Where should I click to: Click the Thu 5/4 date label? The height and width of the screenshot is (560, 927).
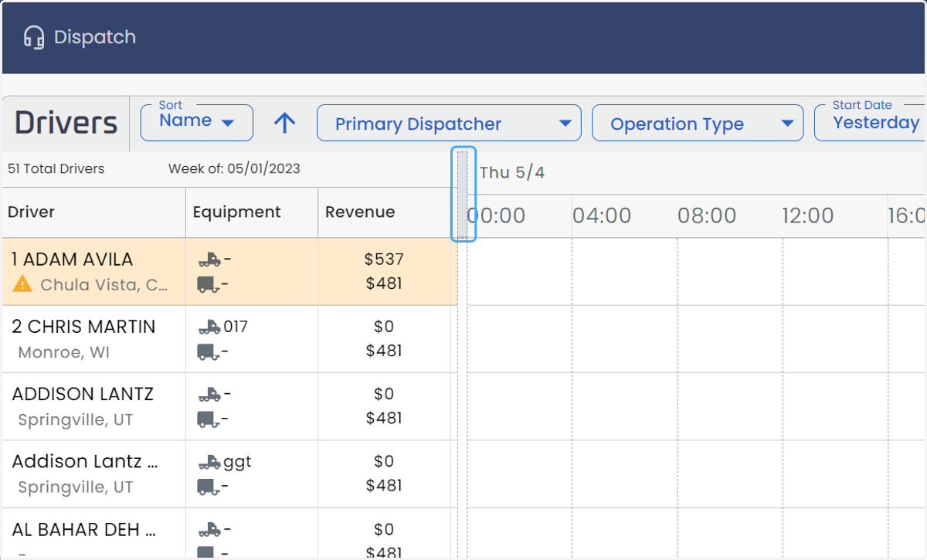click(x=512, y=172)
